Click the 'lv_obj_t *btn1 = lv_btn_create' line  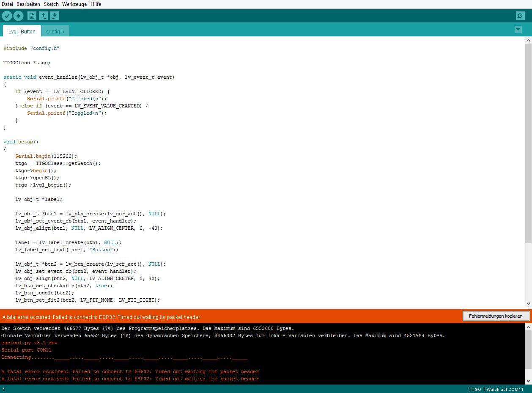click(x=90, y=214)
